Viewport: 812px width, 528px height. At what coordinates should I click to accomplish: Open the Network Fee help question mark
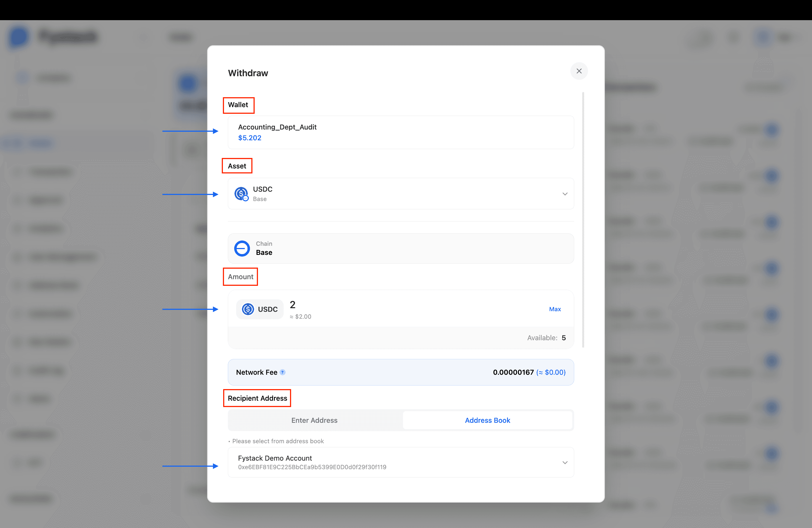coord(283,372)
